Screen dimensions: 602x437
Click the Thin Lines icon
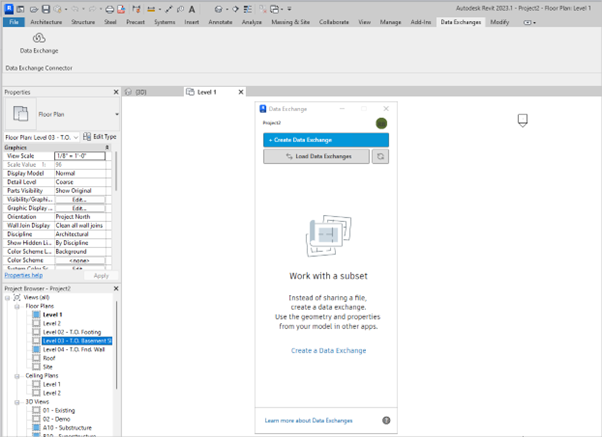click(248, 9)
